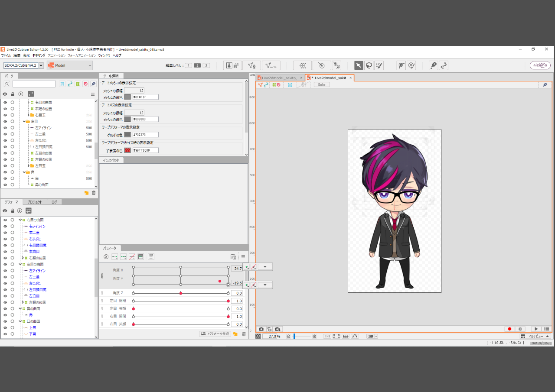This screenshot has width=555, height=392.
Task: Click the AUTO mesh generation icon
Action: (x=271, y=65)
